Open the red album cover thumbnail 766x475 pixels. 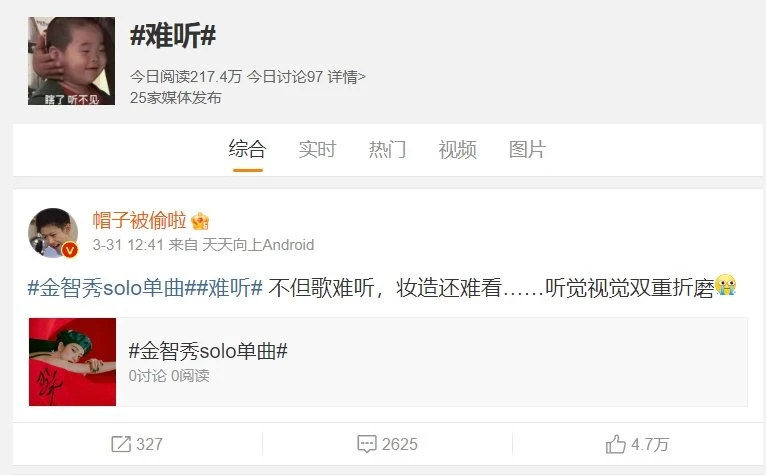[x=72, y=362]
